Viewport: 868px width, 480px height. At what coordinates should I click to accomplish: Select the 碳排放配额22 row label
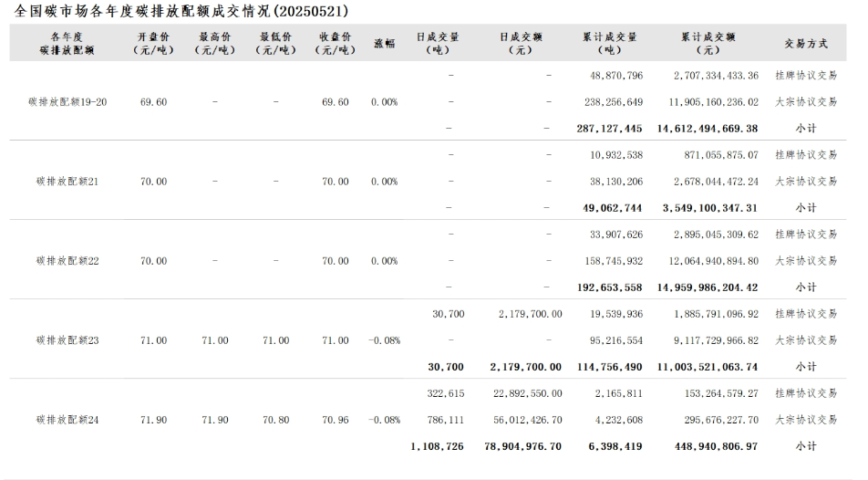pyautogui.click(x=67, y=261)
